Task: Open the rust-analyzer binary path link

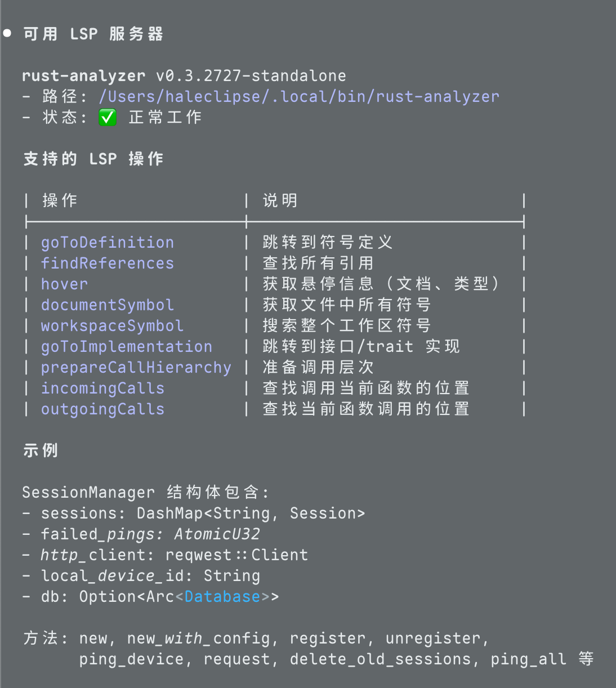Action: pos(299,96)
